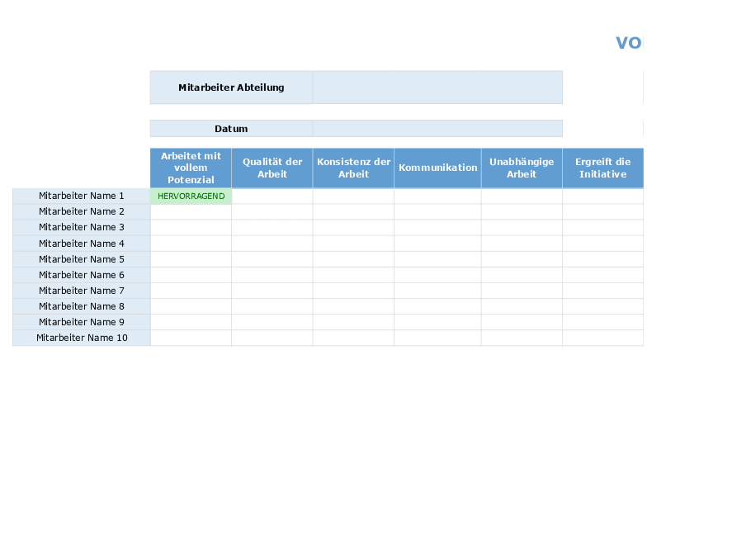Select Ergreift die Initiative cell for Name 7
Screen dimensions: 756x535
click(x=602, y=291)
